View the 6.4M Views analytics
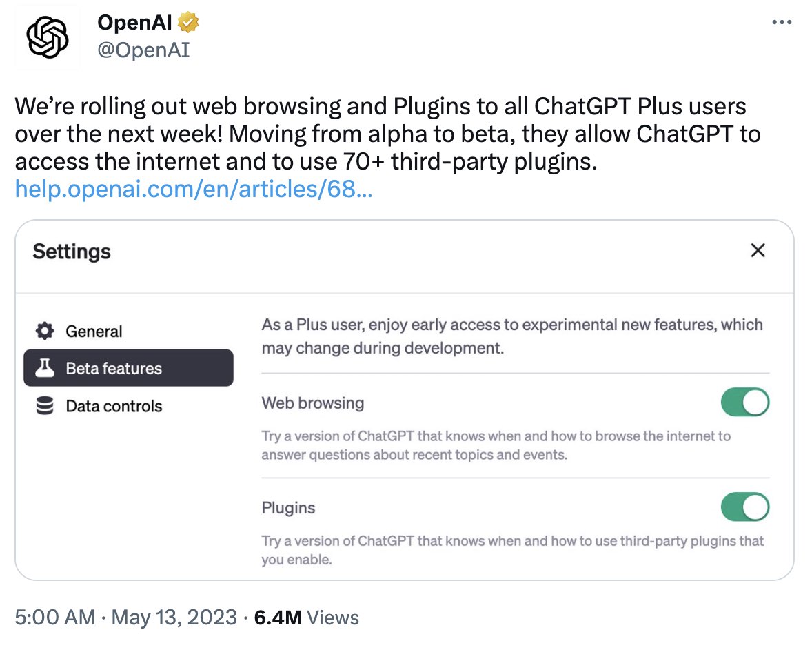Image resolution: width=812 pixels, height=652 pixels. click(307, 618)
